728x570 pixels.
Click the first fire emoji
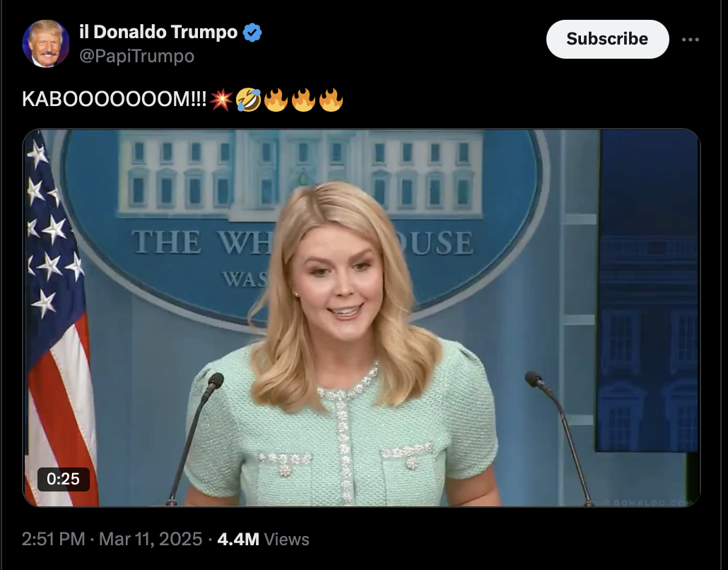click(x=276, y=100)
